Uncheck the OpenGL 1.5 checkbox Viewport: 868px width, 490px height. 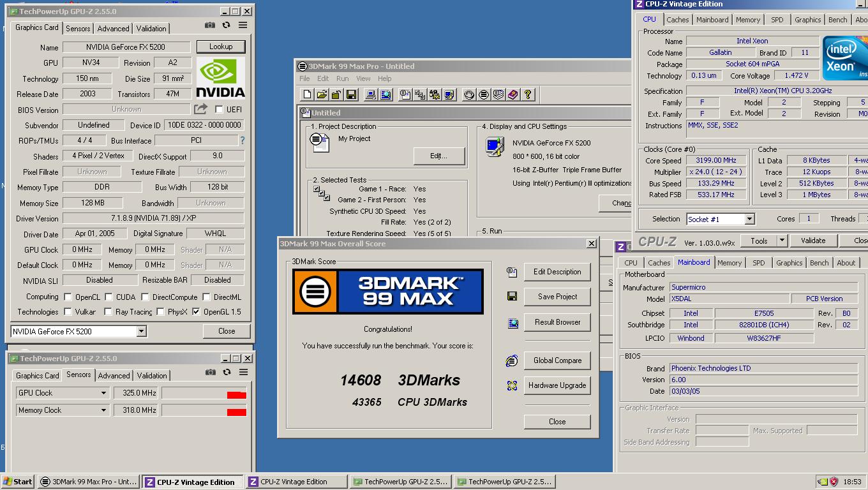(196, 312)
